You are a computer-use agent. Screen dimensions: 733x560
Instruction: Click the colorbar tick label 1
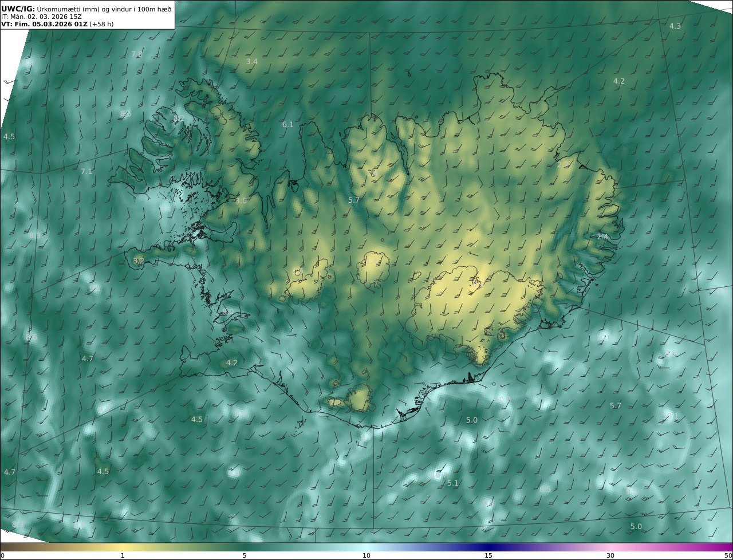[x=122, y=555]
